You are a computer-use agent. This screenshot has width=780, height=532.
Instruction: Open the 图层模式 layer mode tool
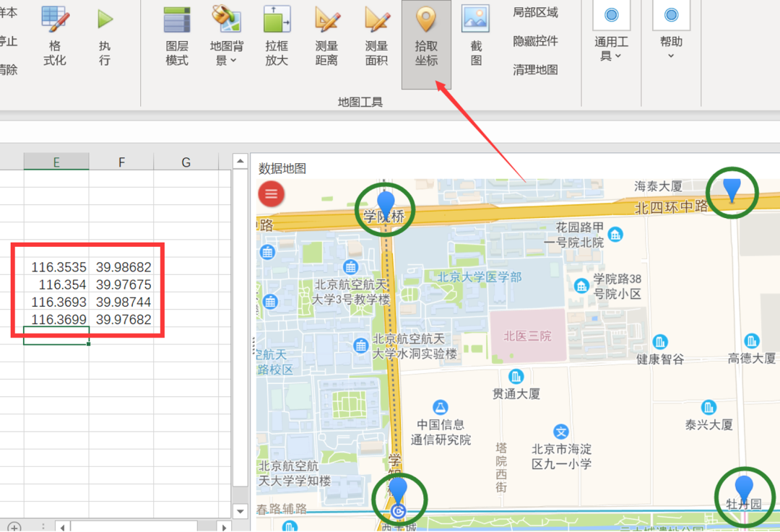[177, 36]
